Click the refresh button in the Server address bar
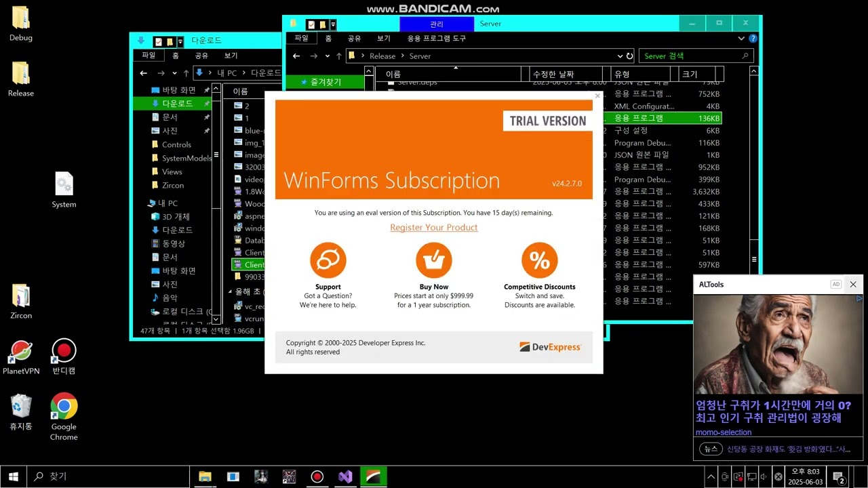This screenshot has height=488, width=868. point(629,56)
